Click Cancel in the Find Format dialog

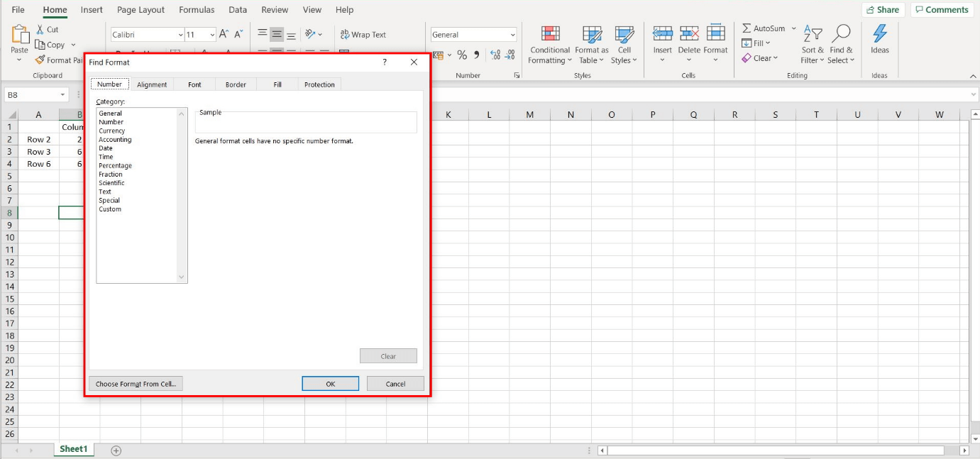pos(395,384)
